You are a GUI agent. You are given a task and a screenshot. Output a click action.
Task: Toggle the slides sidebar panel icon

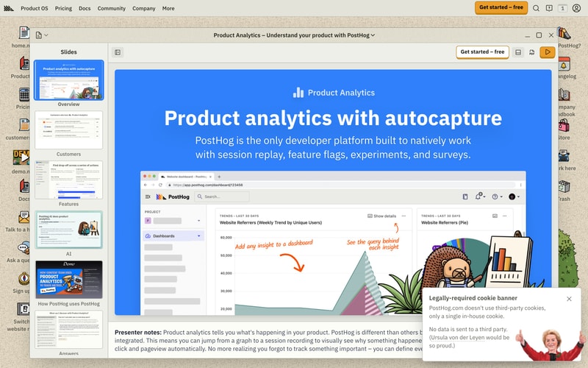(118, 52)
